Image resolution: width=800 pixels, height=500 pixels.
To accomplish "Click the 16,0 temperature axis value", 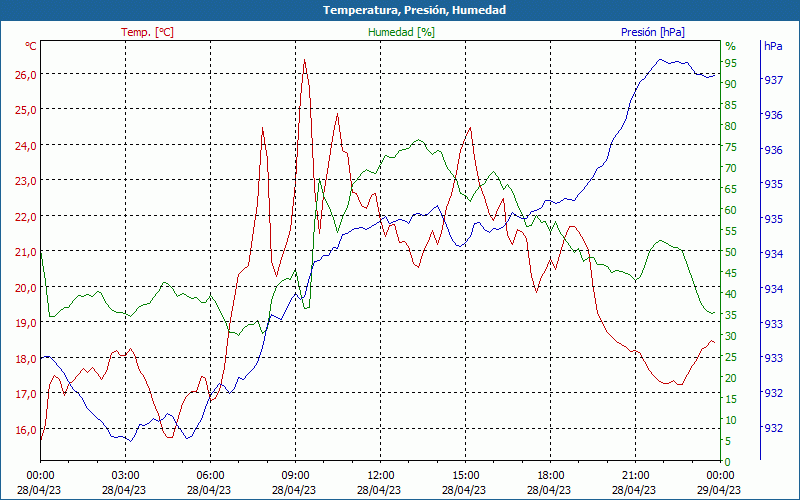I will pos(27,430).
